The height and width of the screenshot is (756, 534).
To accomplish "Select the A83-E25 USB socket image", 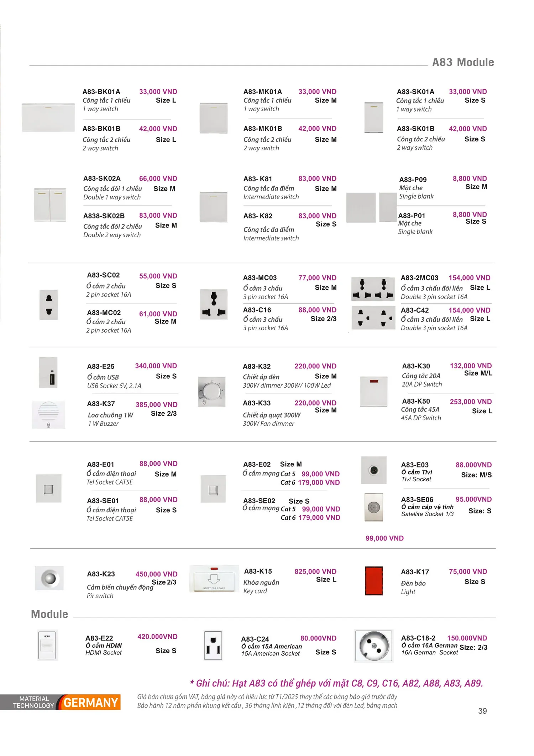I will pyautogui.click(x=48, y=372).
